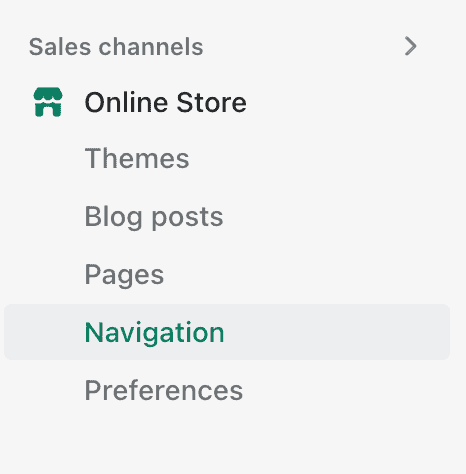Open the Pages menu item

124,275
